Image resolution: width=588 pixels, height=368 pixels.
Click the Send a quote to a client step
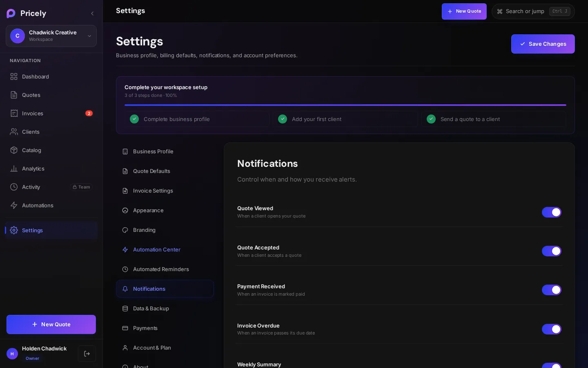click(x=494, y=119)
